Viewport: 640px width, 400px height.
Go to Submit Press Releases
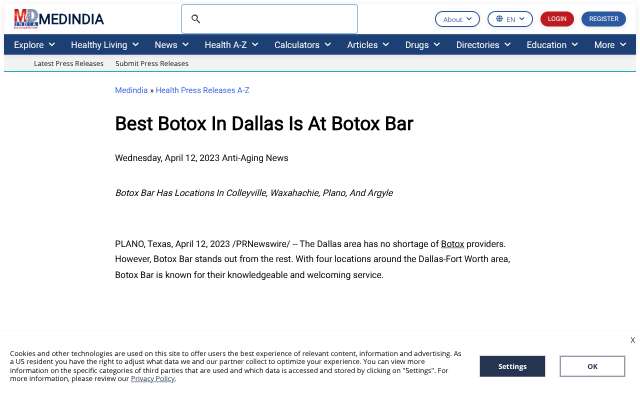coord(152,64)
